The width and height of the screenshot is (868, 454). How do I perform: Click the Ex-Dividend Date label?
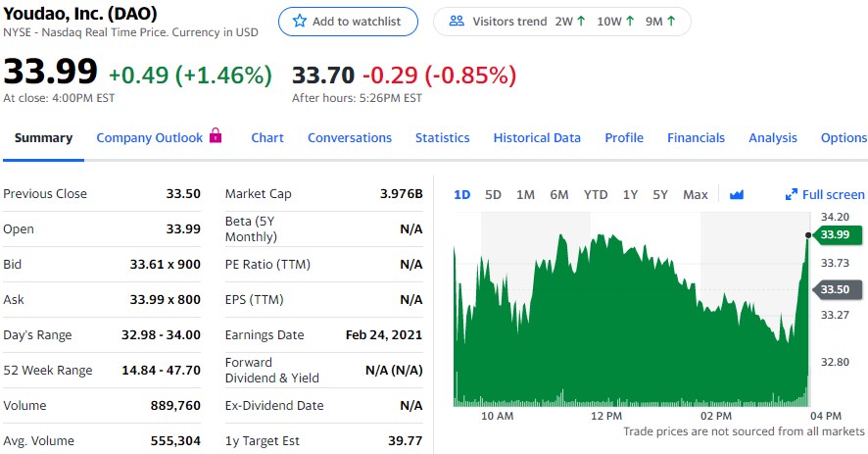274,406
